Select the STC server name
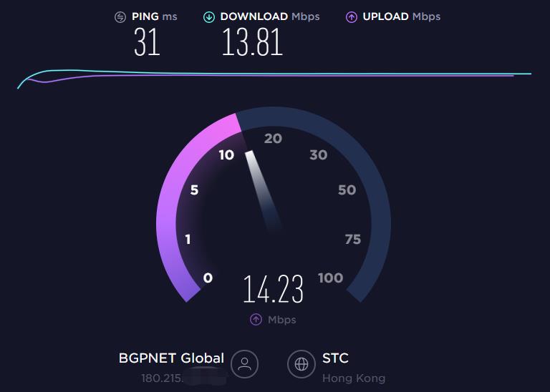This screenshot has width=550, height=392. [x=335, y=358]
